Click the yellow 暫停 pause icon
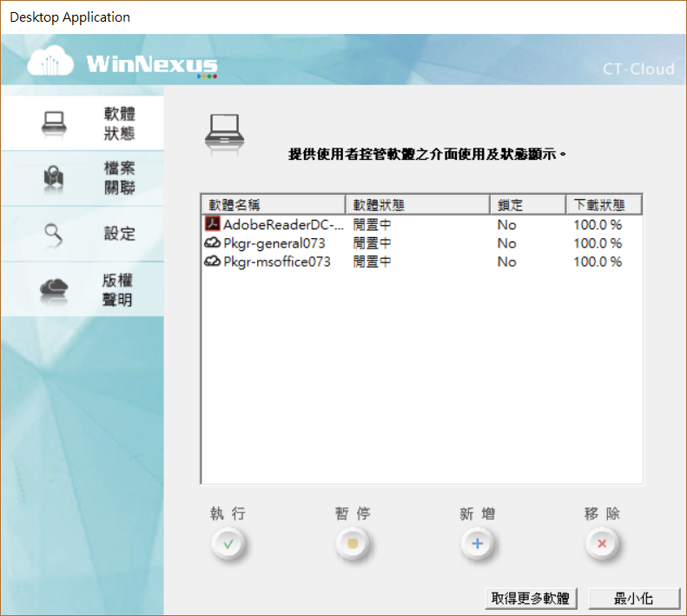The width and height of the screenshot is (687, 616). 353,544
